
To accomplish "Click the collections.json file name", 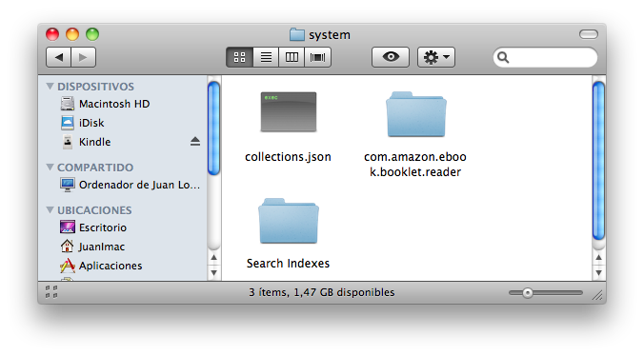I will click(x=288, y=157).
